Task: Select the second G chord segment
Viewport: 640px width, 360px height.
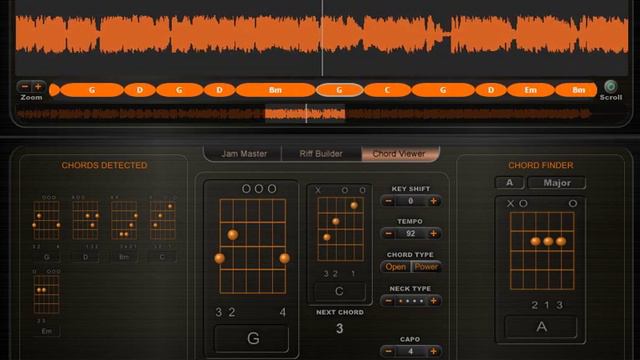Action: pos(179,90)
